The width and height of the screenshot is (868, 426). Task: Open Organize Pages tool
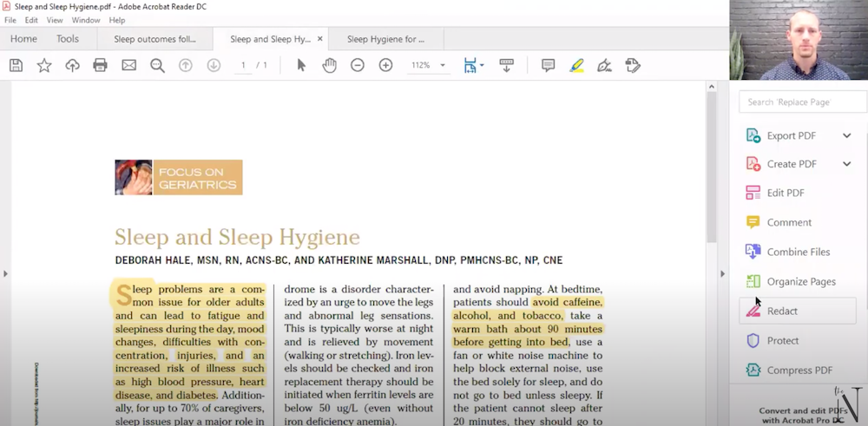click(x=801, y=282)
